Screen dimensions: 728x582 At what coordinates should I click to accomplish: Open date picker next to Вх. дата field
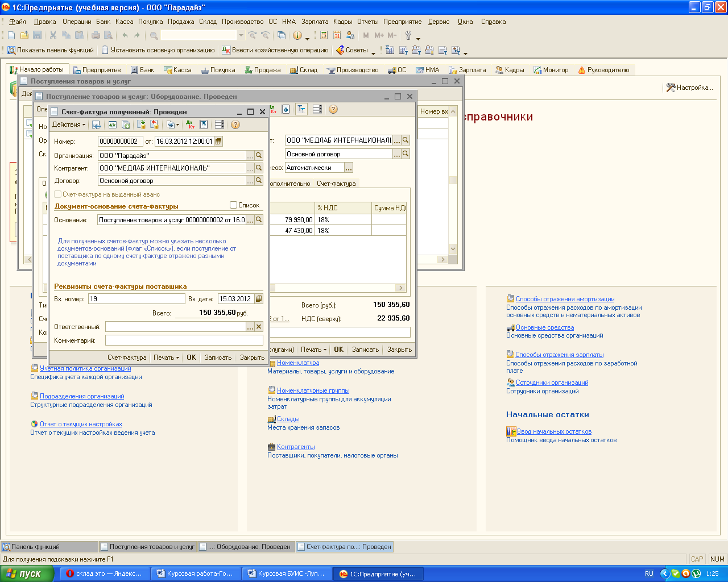point(259,299)
